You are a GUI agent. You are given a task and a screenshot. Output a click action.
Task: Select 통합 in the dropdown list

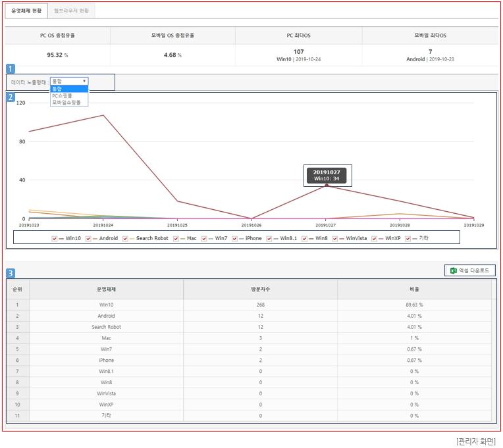click(x=69, y=89)
